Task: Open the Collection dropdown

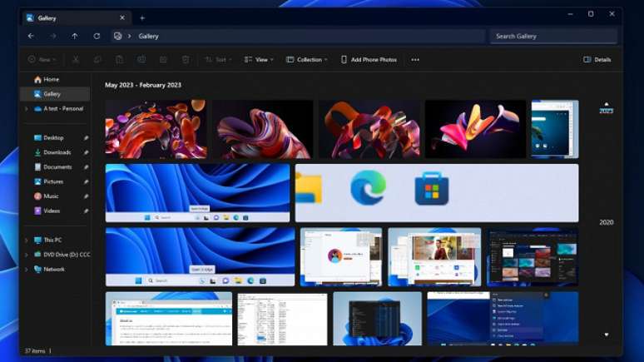Action: 307,60
